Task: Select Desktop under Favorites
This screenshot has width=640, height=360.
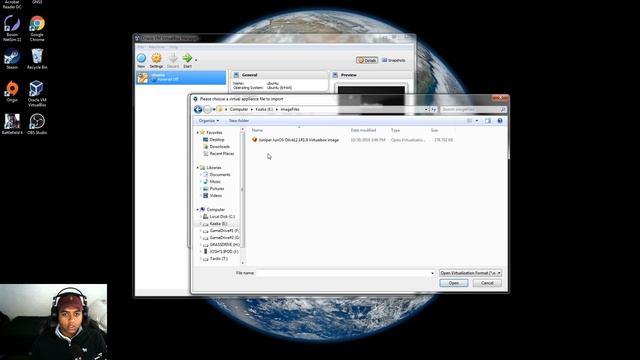Action: coord(216,140)
